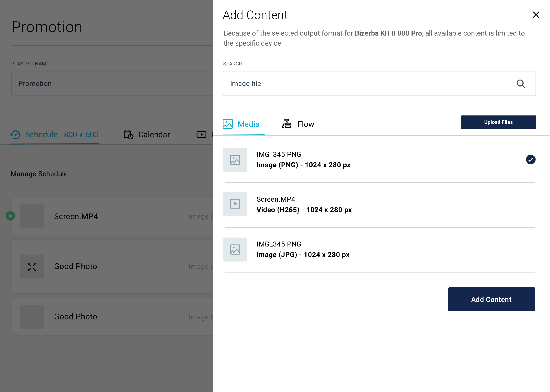Click the search magnifier icon

click(x=521, y=84)
